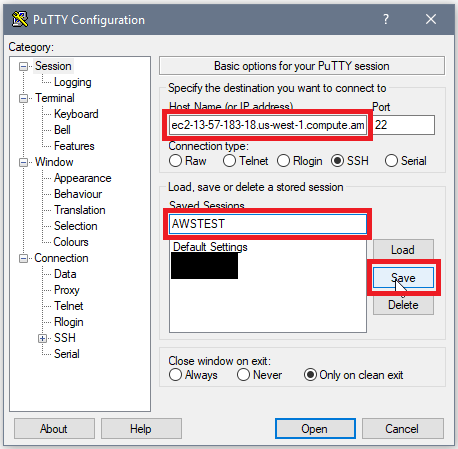Open the Selection category

[x=76, y=226]
